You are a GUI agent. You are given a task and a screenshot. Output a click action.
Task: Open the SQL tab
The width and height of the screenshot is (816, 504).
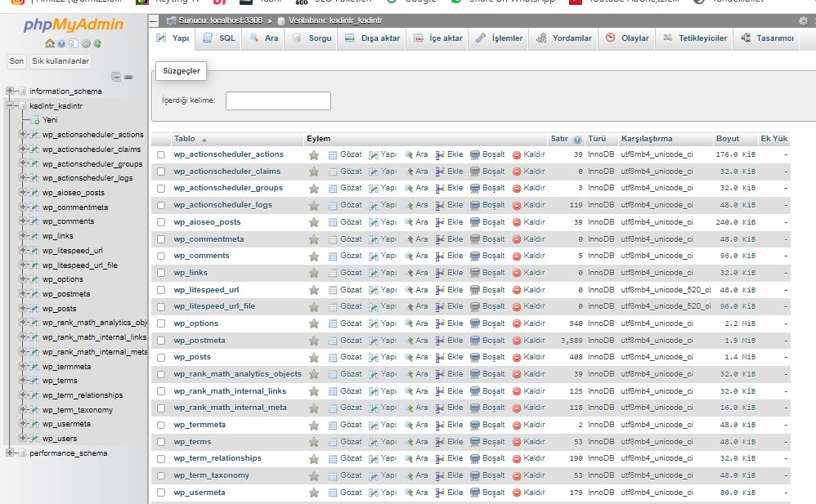(219, 38)
